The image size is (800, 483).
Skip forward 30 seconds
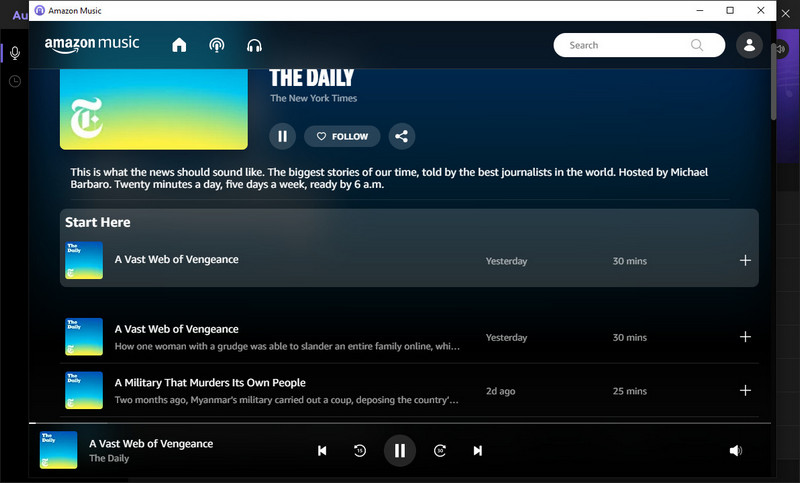pyautogui.click(x=440, y=450)
